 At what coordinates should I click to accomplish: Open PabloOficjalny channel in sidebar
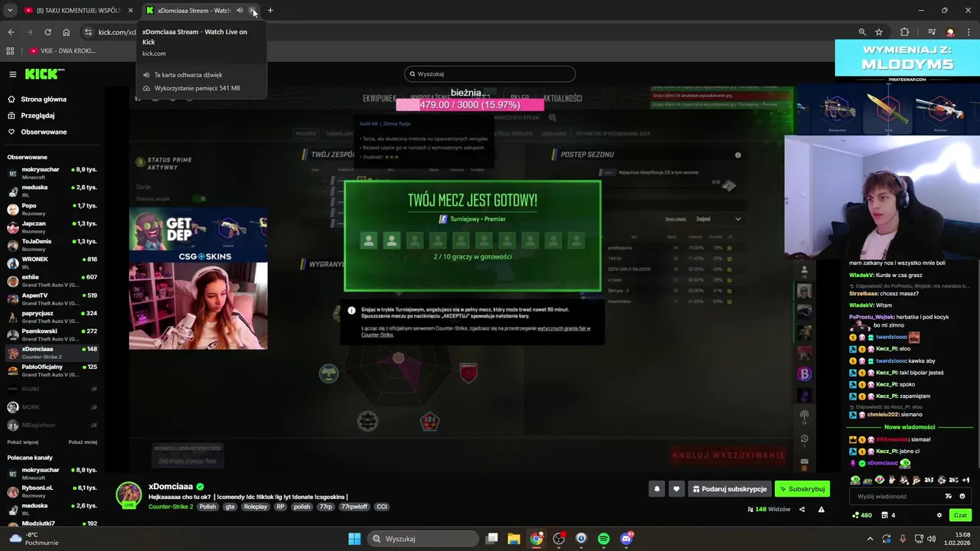[x=51, y=370]
